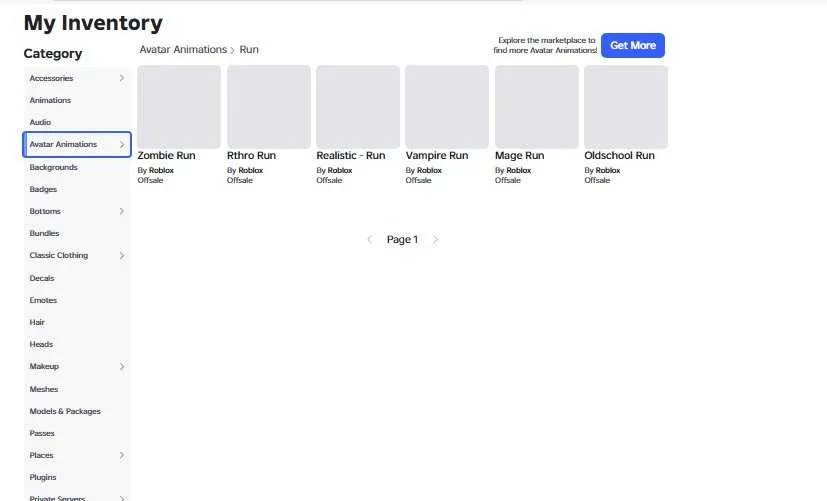
Task: Click the Run breadcrumb text
Action: point(249,50)
